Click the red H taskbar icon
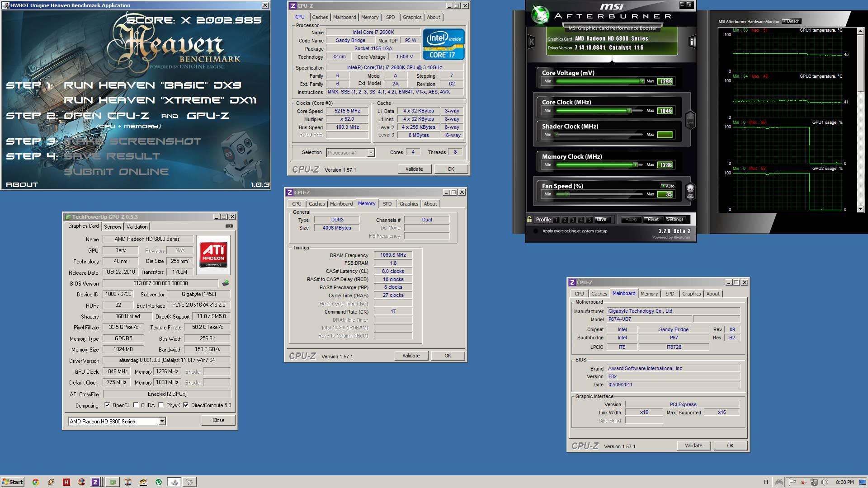Image resolution: width=868 pixels, height=488 pixels. [x=66, y=482]
